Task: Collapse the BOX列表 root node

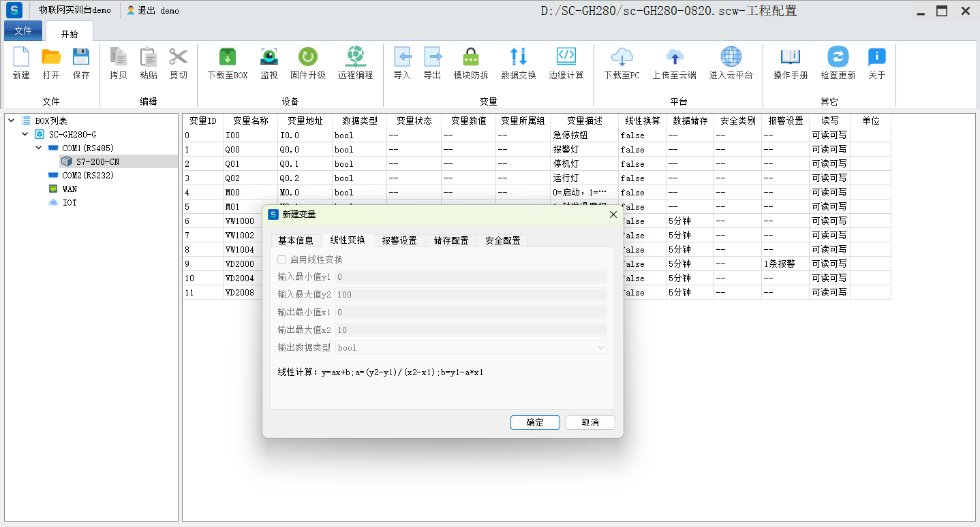Action: tap(12, 121)
